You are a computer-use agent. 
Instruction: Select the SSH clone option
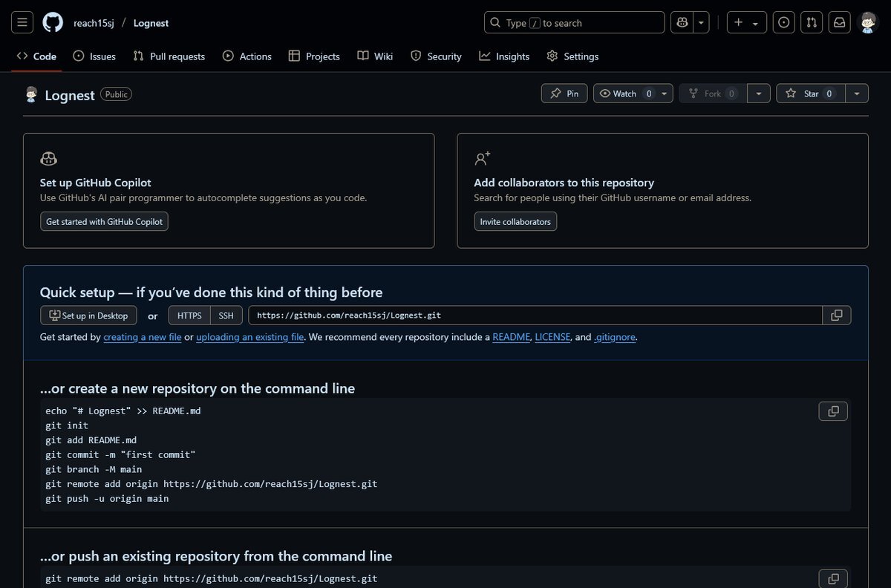coord(226,316)
